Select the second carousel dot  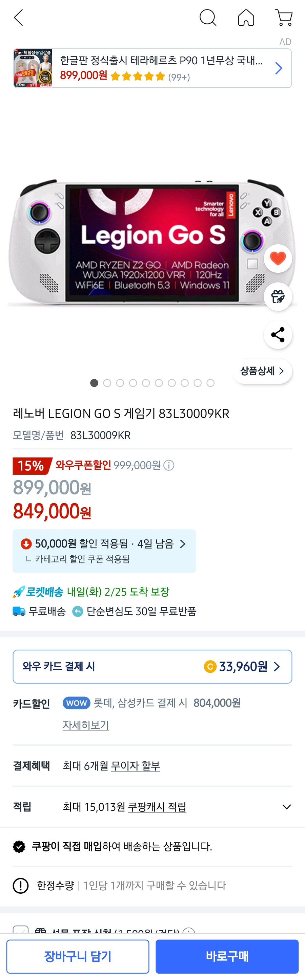107,383
